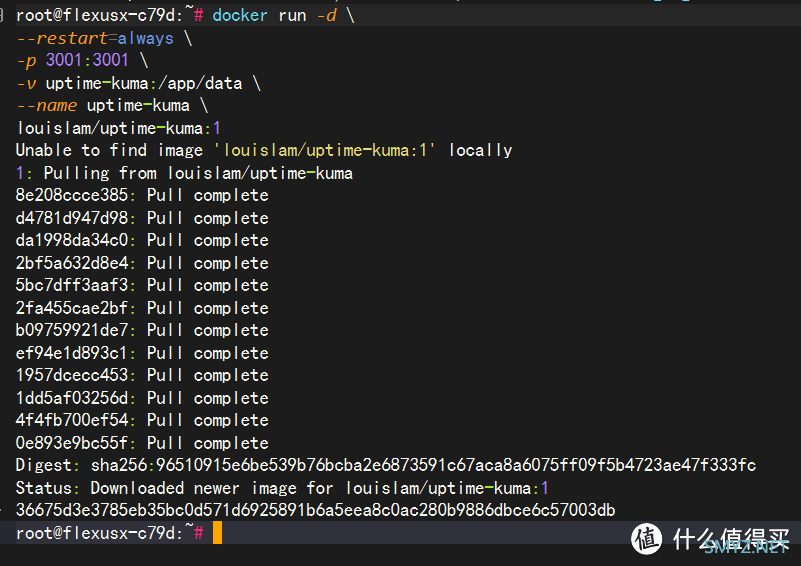Select layer 1957dcecc453 pull complete line
801x566 pixels.
(142, 375)
